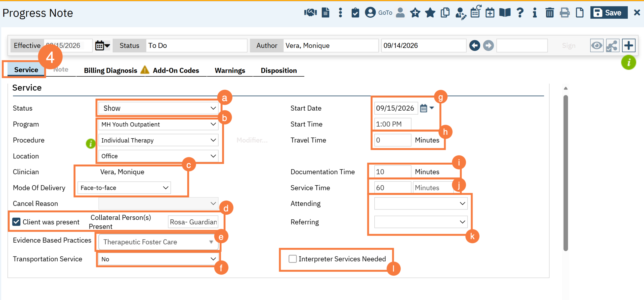The image size is (644, 300).
Task: Click the solid star favorites icon
Action: (430, 12)
